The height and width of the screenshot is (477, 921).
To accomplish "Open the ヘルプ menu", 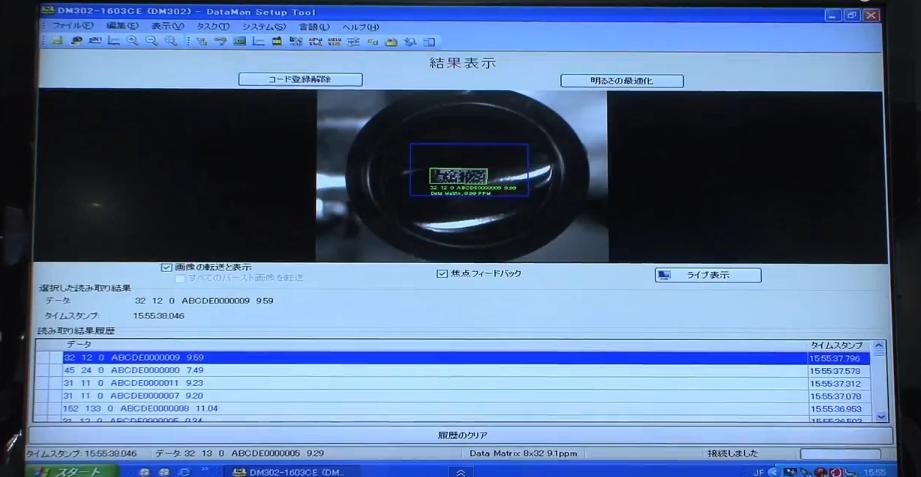I will pos(360,27).
